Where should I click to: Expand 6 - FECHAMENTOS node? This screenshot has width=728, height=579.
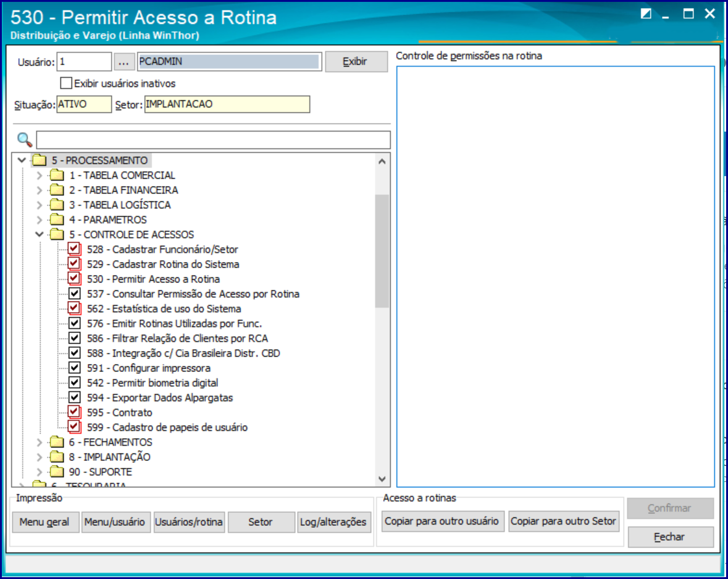tap(40, 442)
